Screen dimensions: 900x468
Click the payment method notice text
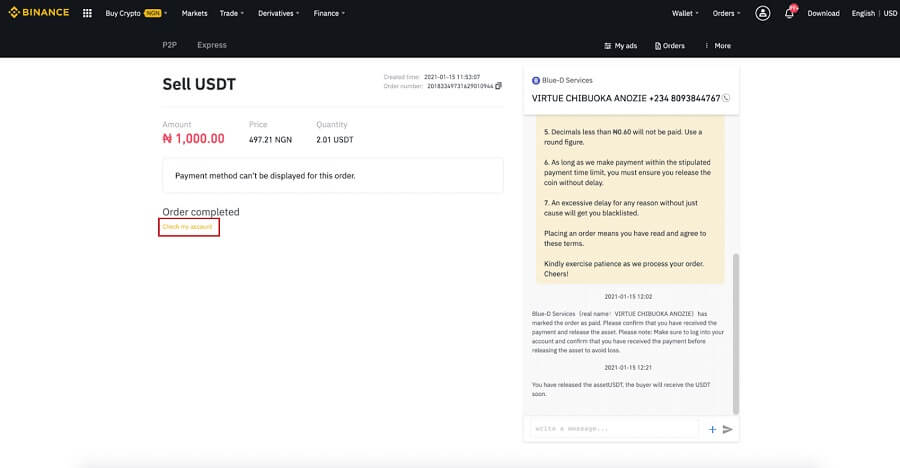[x=265, y=176]
